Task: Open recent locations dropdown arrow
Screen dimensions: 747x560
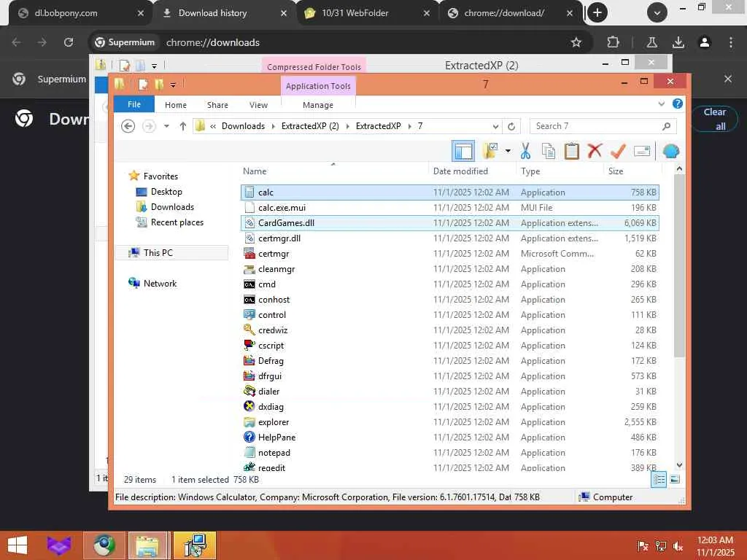Action: click(x=166, y=126)
